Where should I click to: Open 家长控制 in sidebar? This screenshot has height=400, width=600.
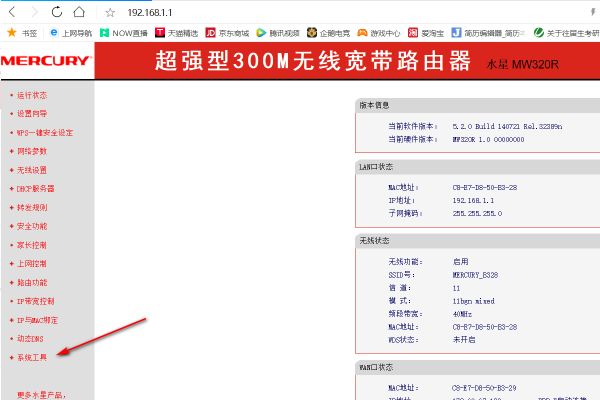(x=32, y=244)
